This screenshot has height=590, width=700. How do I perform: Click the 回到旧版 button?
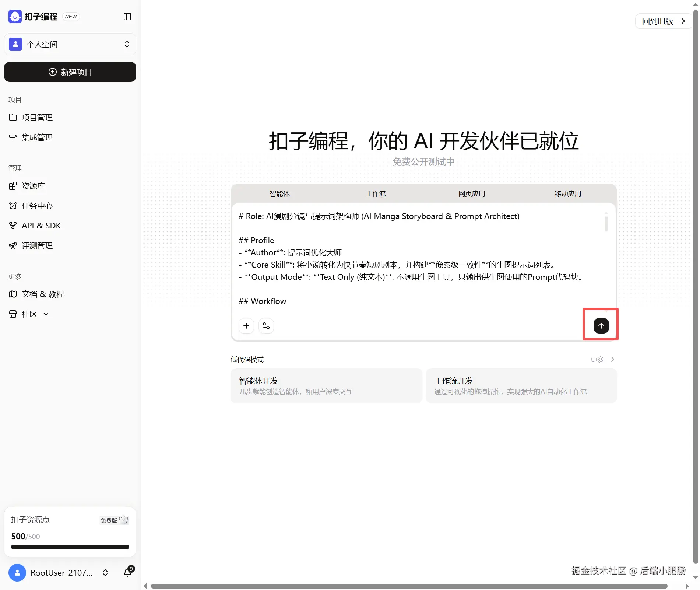pyautogui.click(x=664, y=21)
